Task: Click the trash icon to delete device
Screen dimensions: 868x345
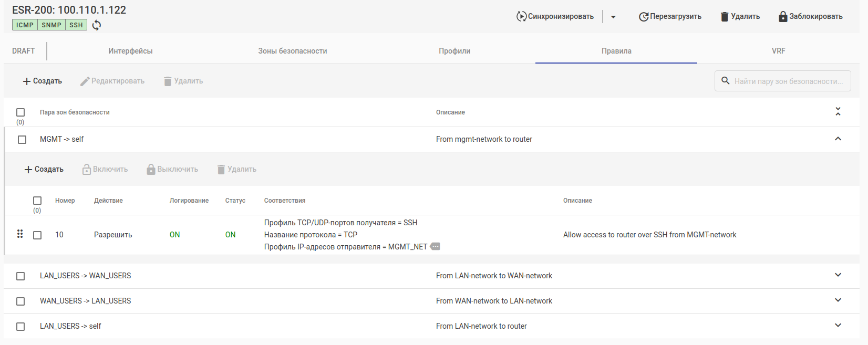Action: pyautogui.click(x=725, y=17)
